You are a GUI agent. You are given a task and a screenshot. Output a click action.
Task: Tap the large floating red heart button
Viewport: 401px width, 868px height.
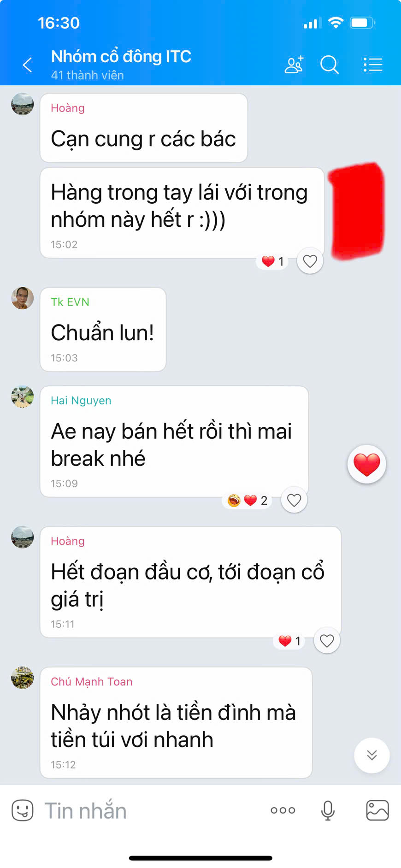coord(366,464)
